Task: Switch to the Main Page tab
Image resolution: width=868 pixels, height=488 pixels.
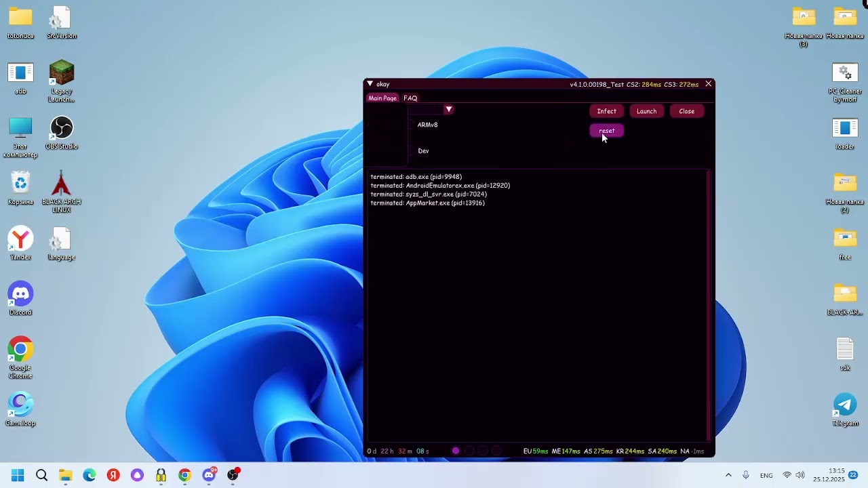Action: pyautogui.click(x=382, y=98)
